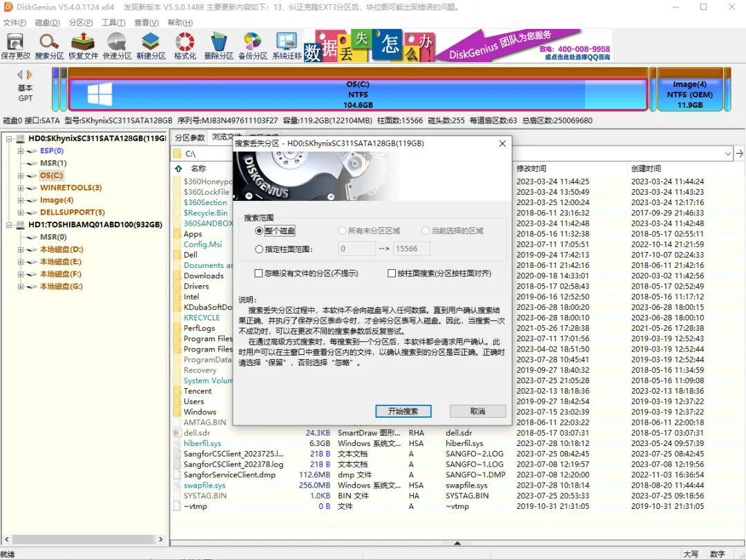Select MSR(1) in disk tree
Image resolution: width=746 pixels, height=560 pixels.
[53, 163]
